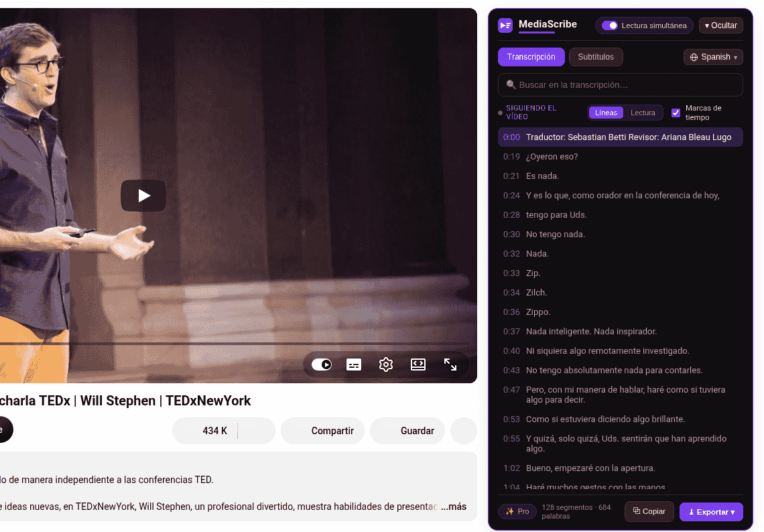Click the magnifier icon in search box
The image size is (764, 532).
click(511, 85)
